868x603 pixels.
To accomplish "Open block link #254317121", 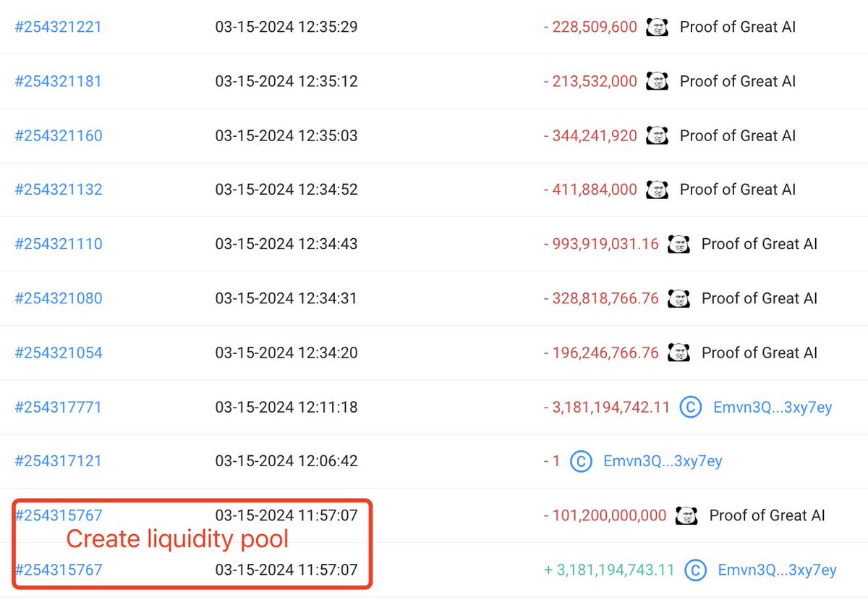I will (59, 461).
